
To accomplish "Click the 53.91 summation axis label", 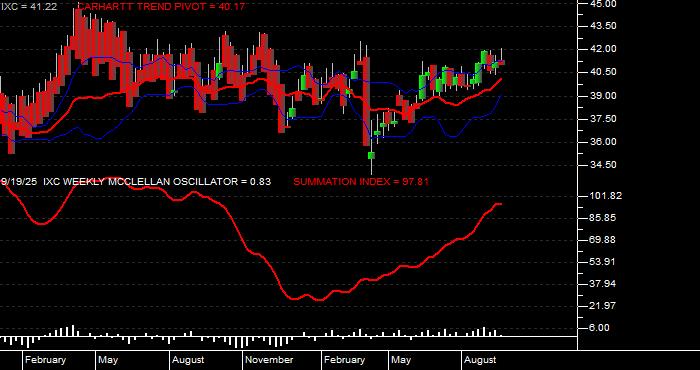I will pos(604,262).
